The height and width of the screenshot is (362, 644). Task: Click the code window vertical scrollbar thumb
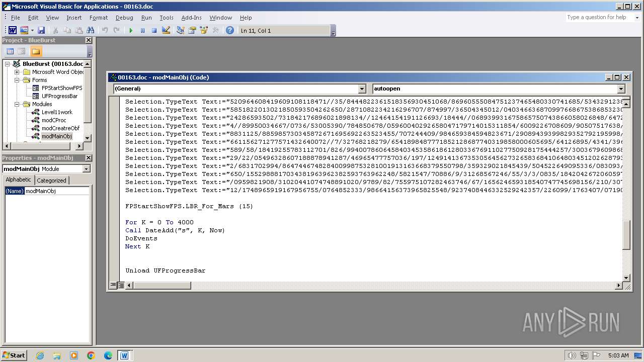(626, 235)
